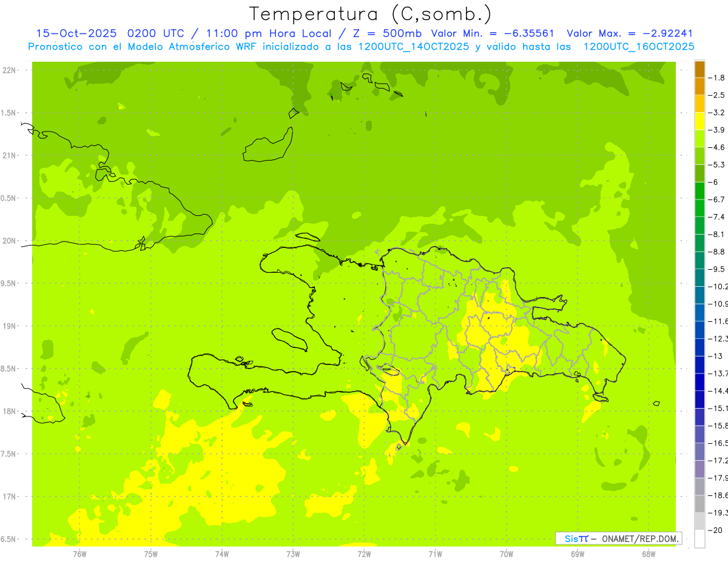Screen dimensions: 728x562
Task: Click the '69W' longitude label
Action: coord(578,554)
